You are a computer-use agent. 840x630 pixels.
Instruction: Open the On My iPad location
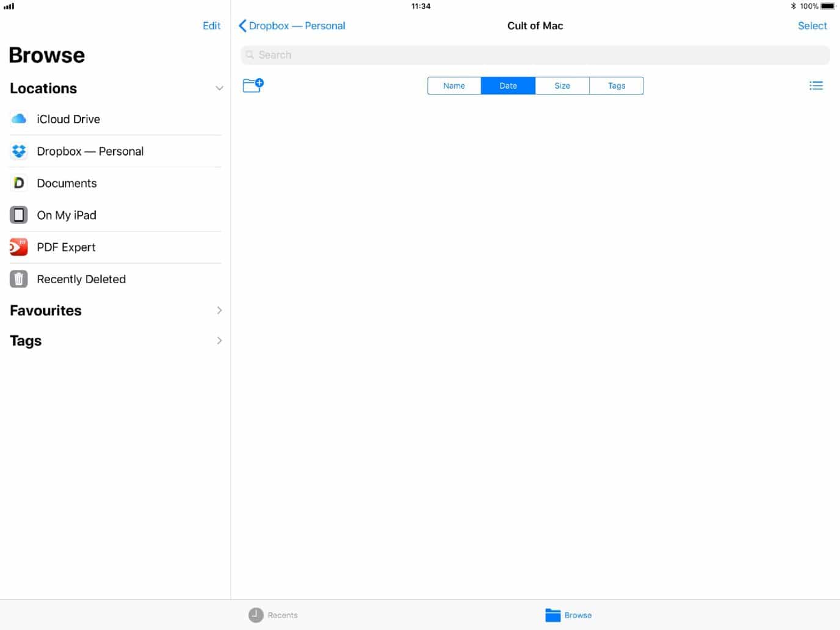click(66, 215)
